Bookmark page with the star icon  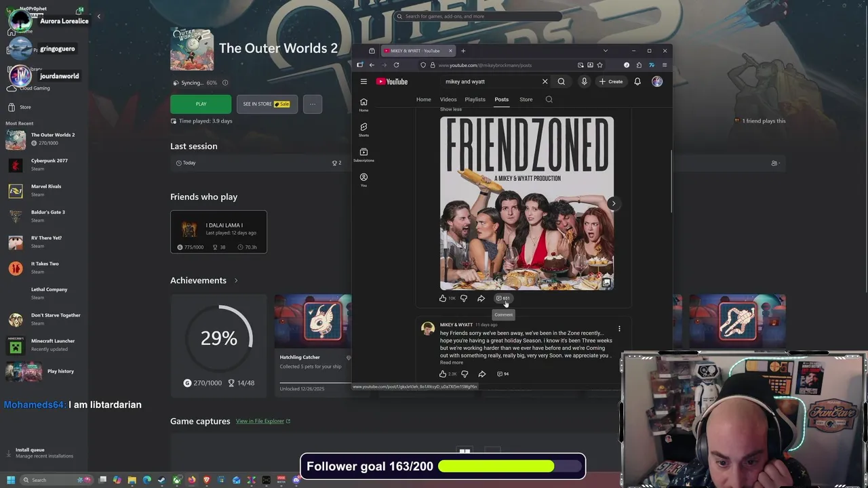click(x=599, y=65)
